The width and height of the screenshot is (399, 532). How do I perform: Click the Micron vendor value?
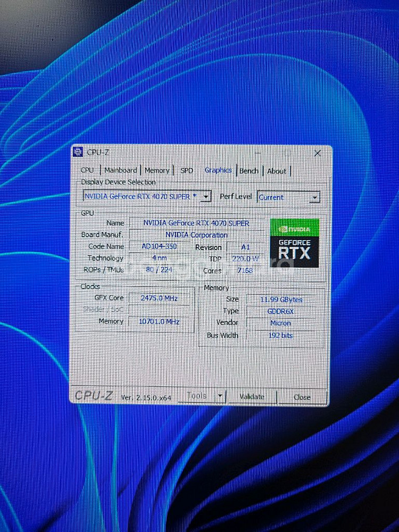pos(281,323)
